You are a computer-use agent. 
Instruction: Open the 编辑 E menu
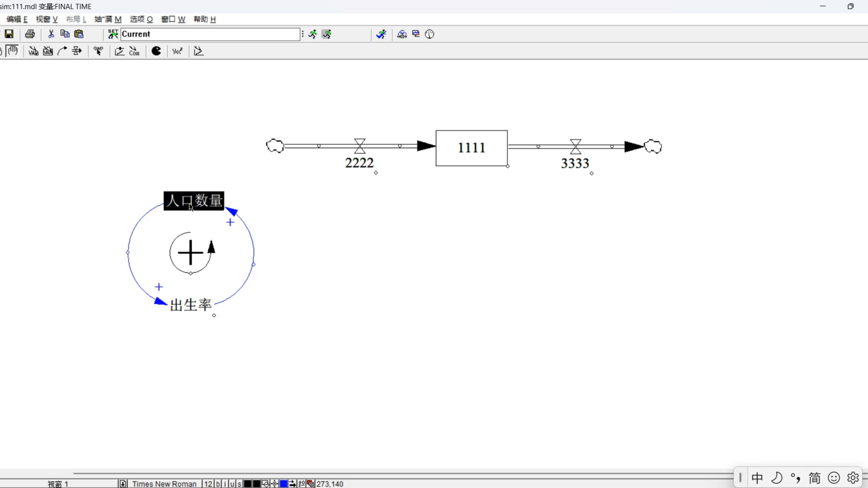coord(17,19)
